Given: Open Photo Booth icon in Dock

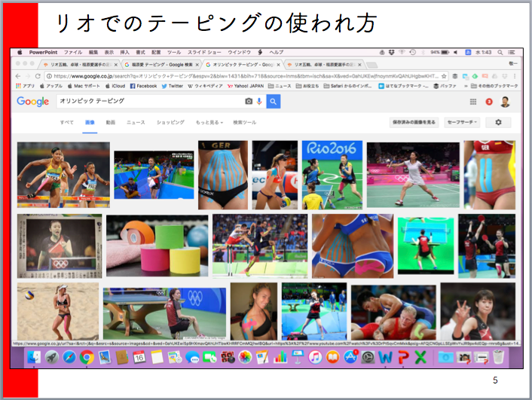Looking at the screenshot, I should pos(228,358).
